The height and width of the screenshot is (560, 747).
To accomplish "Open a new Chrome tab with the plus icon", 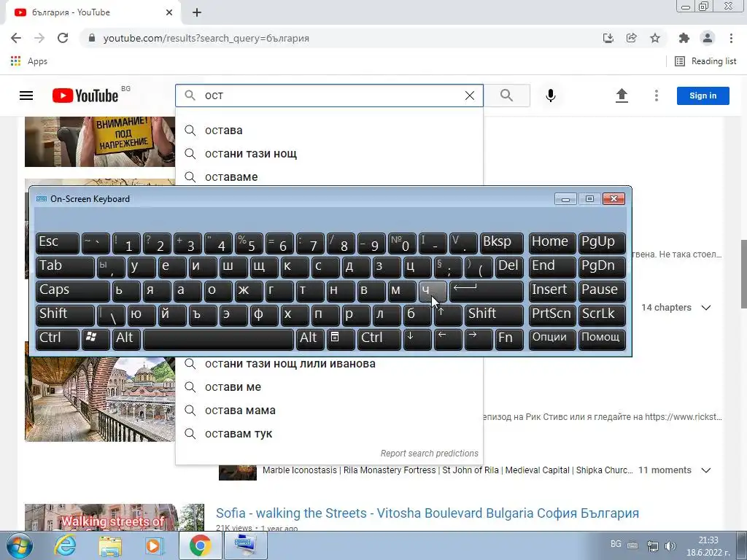I will point(197,13).
